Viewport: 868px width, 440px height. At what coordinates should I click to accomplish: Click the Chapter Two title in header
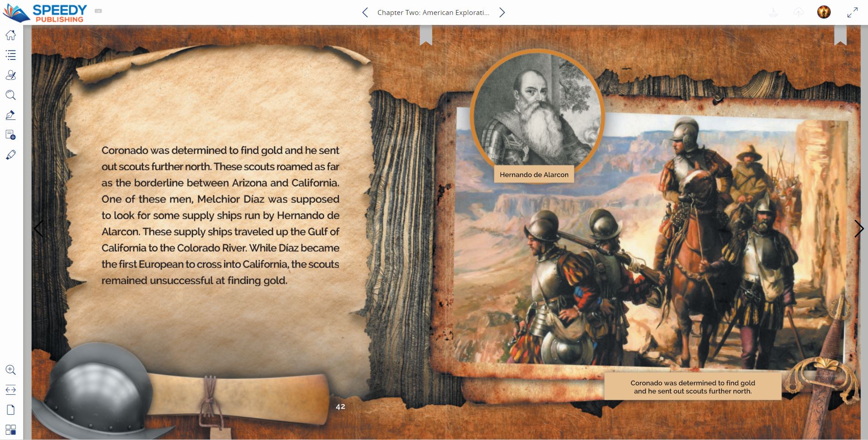pos(433,13)
